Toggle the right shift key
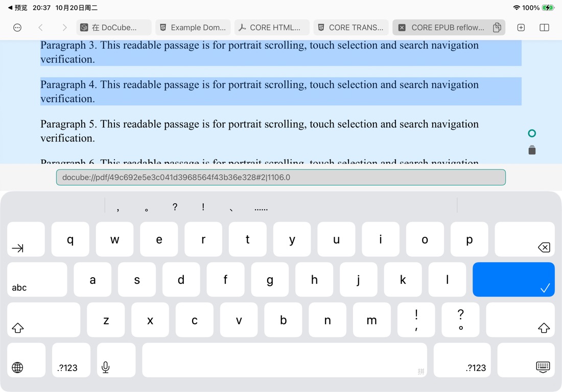 (521, 320)
